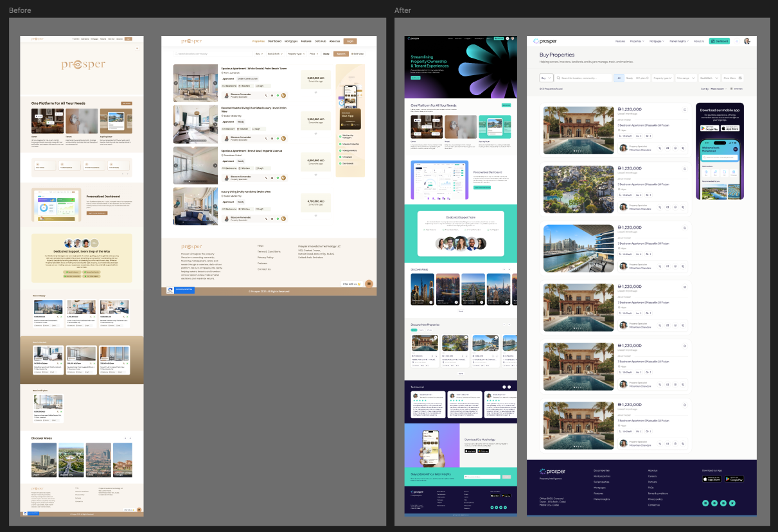
Task: Open the Buy dropdown in the Before listing search bar
Action: click(x=260, y=54)
